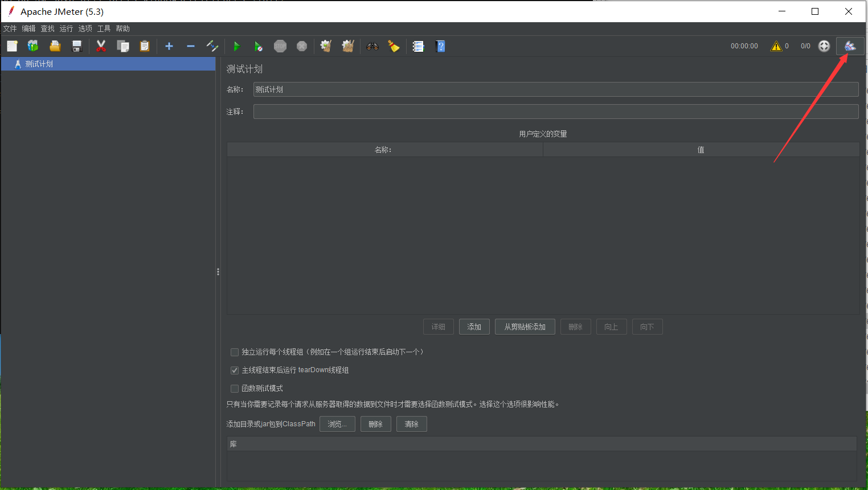Copy selected element icon
This screenshot has height=490, width=868.
pyautogui.click(x=122, y=46)
